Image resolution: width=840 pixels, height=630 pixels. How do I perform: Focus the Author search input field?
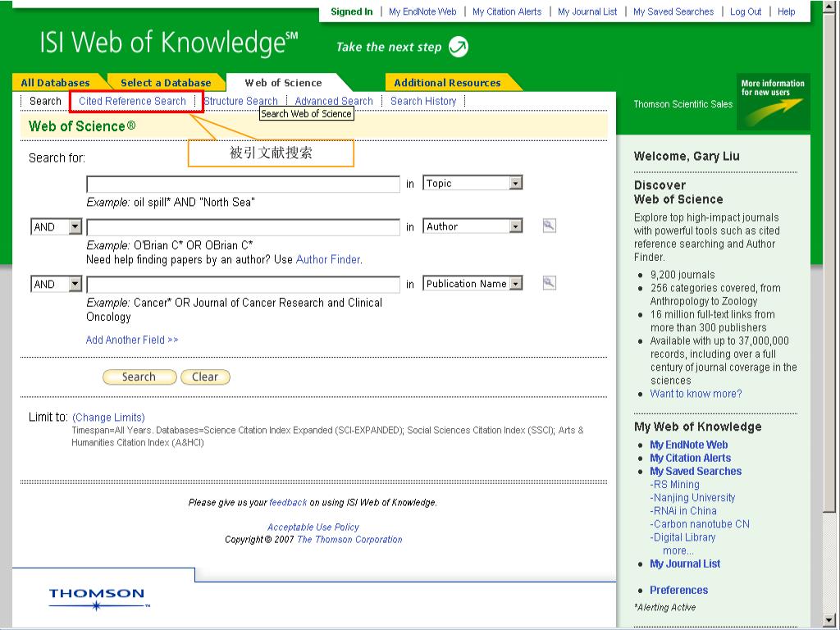coord(243,227)
